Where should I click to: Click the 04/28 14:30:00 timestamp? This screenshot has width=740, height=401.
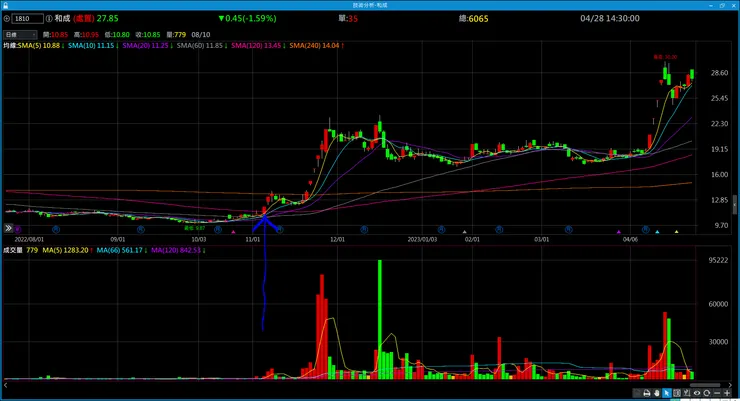pos(610,19)
